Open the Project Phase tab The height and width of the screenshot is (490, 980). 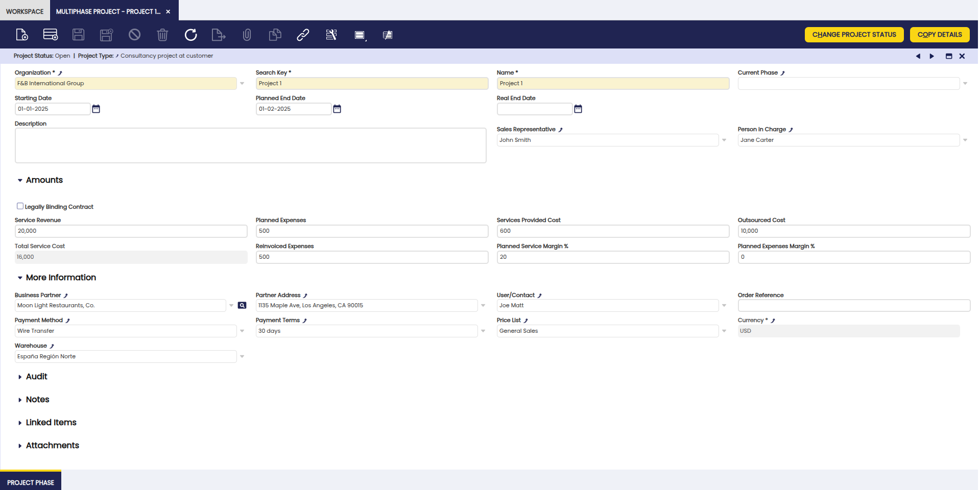pyautogui.click(x=31, y=481)
